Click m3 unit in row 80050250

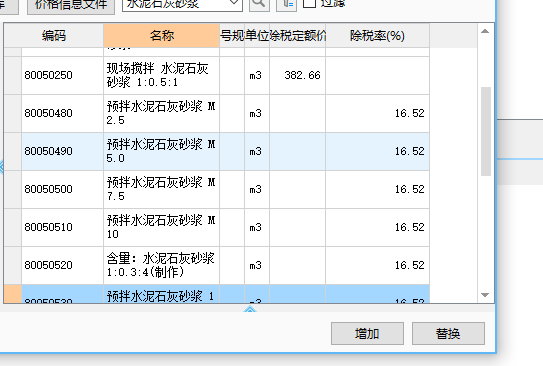click(x=257, y=75)
